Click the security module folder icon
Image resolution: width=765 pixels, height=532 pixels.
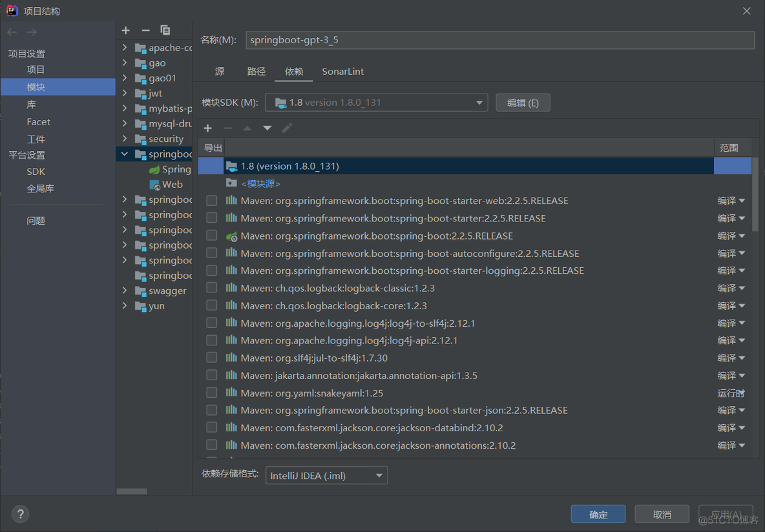(x=140, y=139)
